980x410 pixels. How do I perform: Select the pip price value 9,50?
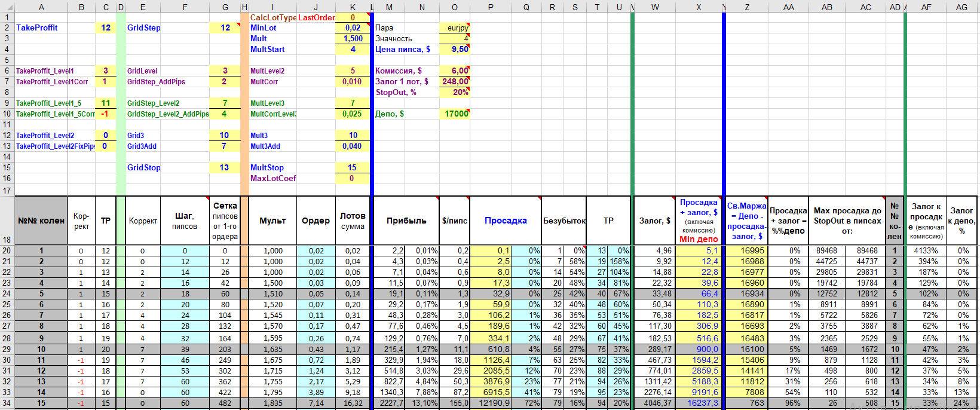click(x=455, y=49)
